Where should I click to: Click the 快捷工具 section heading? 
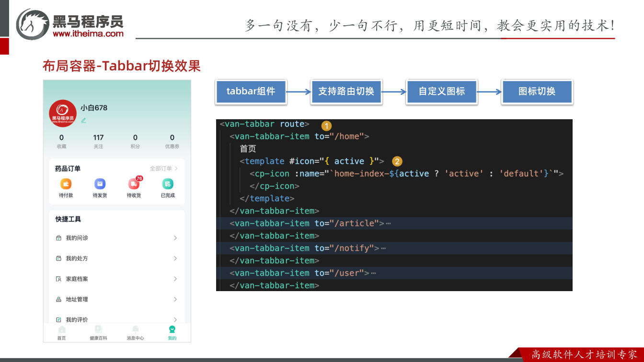[x=68, y=219]
